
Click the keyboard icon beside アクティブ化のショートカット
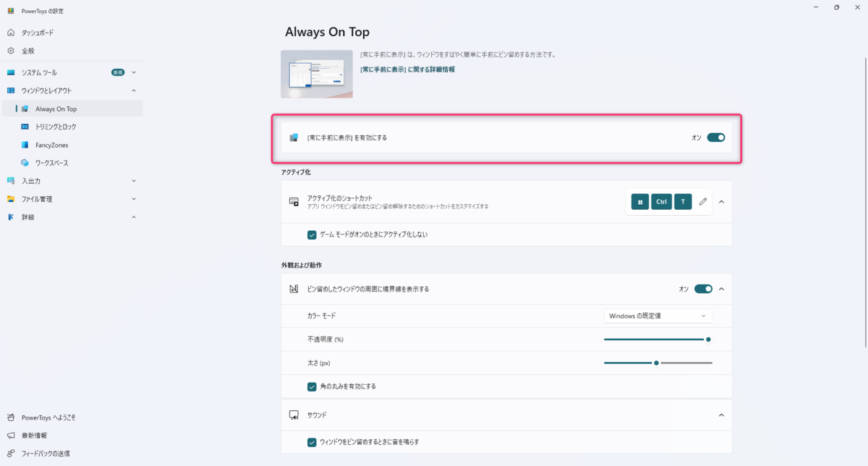click(294, 202)
